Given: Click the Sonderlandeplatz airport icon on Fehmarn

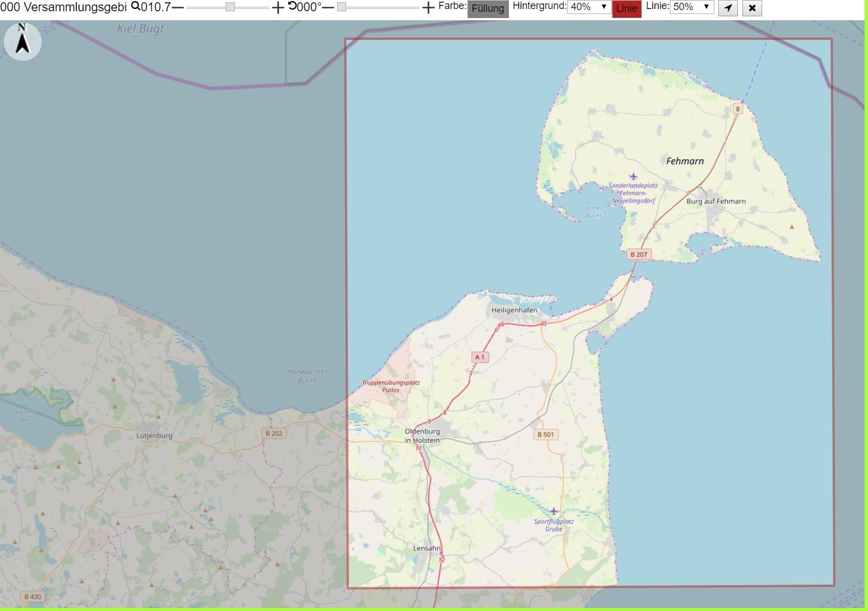Looking at the screenshot, I should 633,177.
